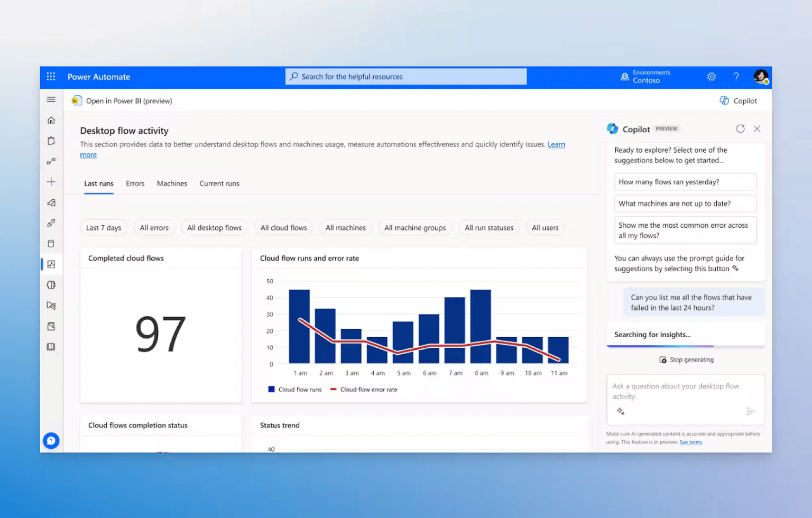Click the Help question mark icon
The image size is (812, 518).
(736, 77)
